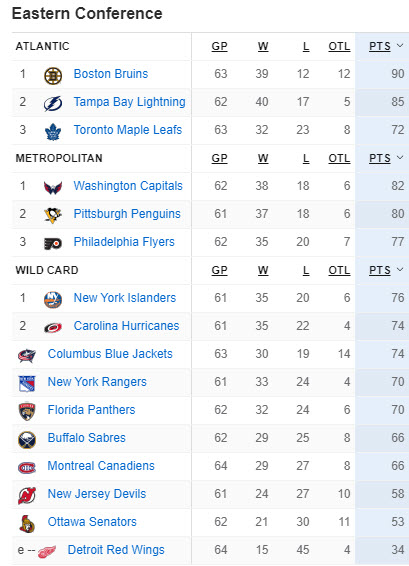Click the Buffalo Sabres logo
The width and height of the screenshot is (409, 566).
[x=27, y=440]
